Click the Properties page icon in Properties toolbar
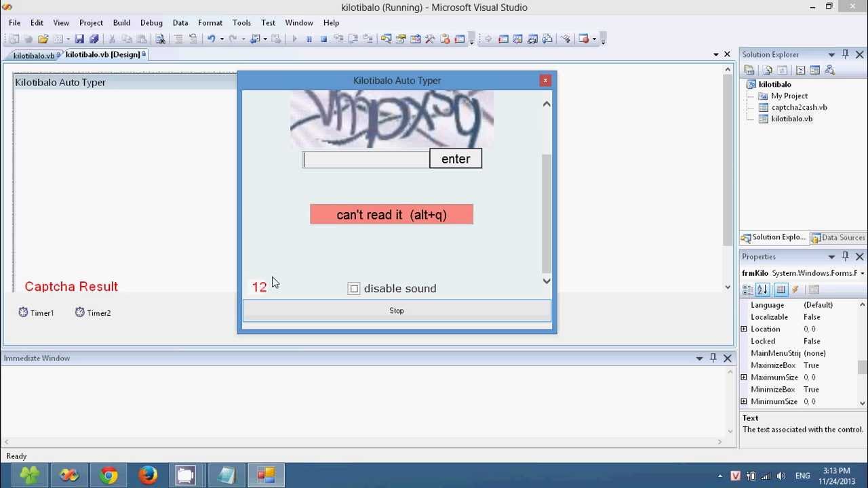Viewport: 868px width, 488px height. (x=781, y=289)
